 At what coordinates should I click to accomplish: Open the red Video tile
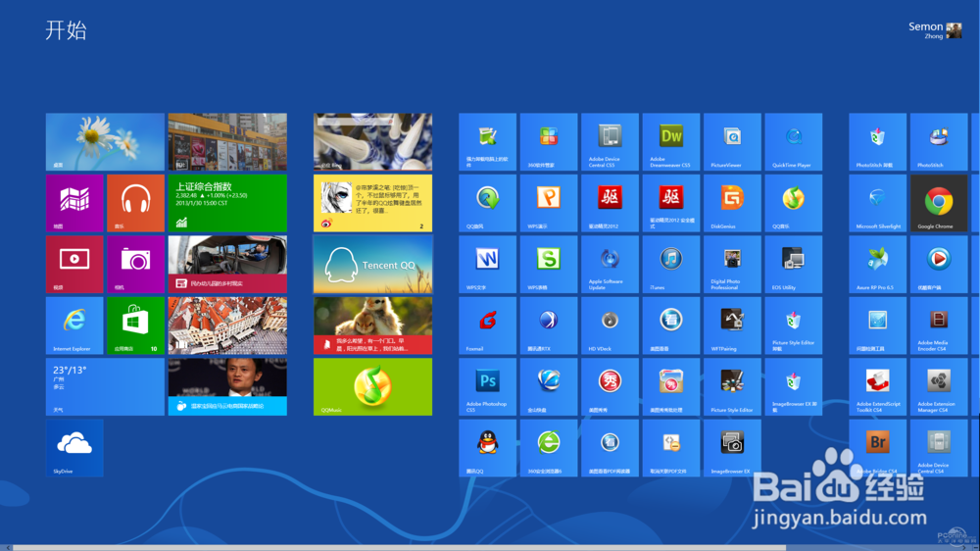pos(74,265)
